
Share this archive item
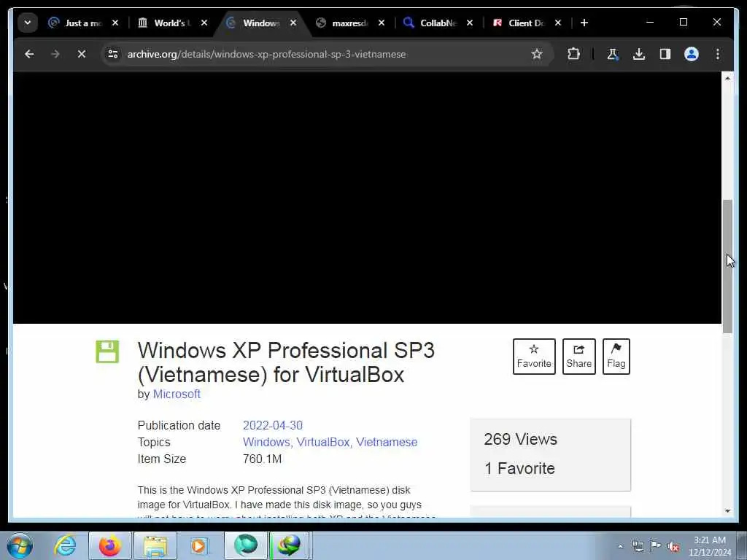click(578, 357)
